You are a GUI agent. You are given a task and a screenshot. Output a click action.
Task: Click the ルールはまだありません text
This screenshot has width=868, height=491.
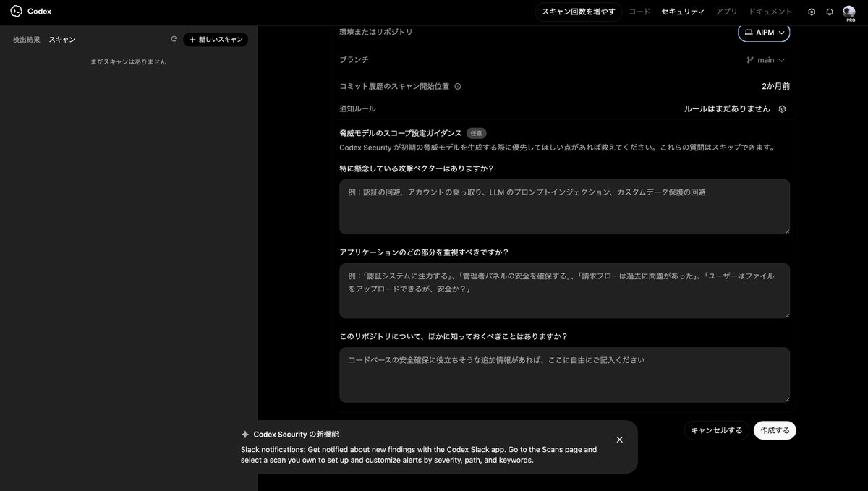tap(727, 108)
